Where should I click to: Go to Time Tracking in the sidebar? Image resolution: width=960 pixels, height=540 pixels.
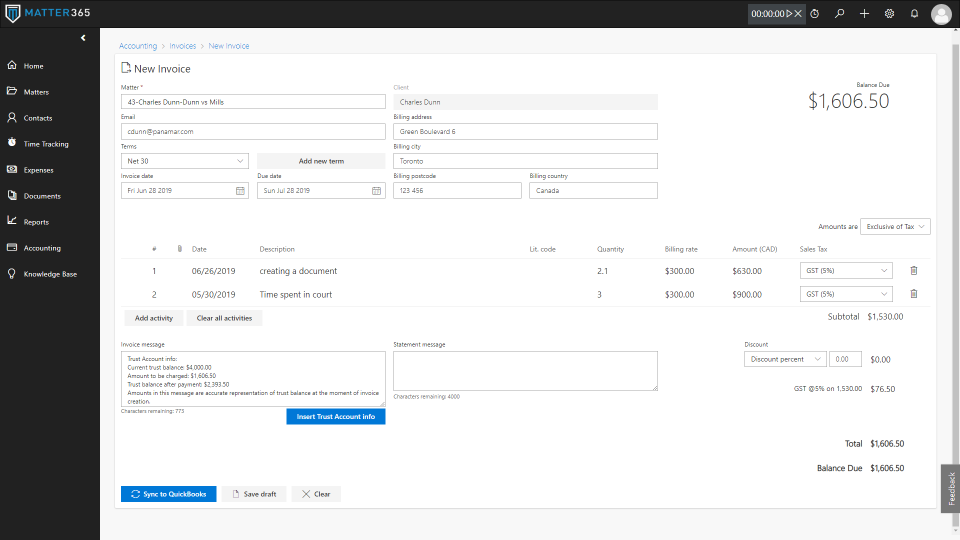46,144
